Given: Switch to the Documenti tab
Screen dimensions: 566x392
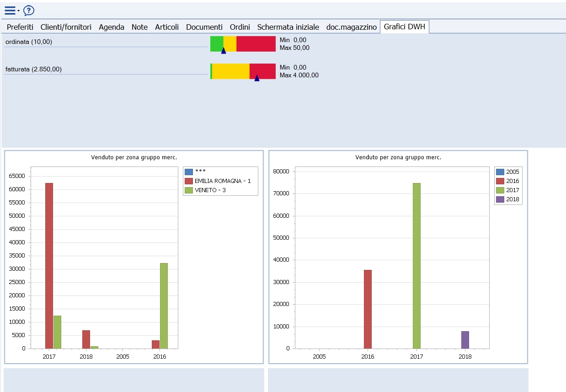Looking at the screenshot, I should pyautogui.click(x=204, y=27).
